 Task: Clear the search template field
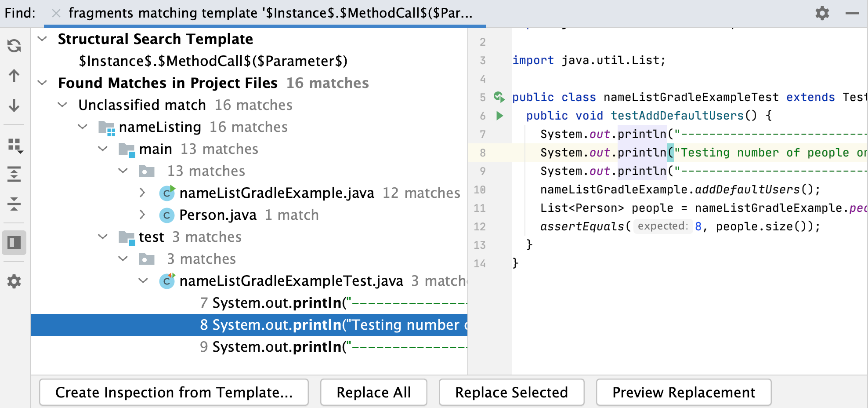click(56, 13)
